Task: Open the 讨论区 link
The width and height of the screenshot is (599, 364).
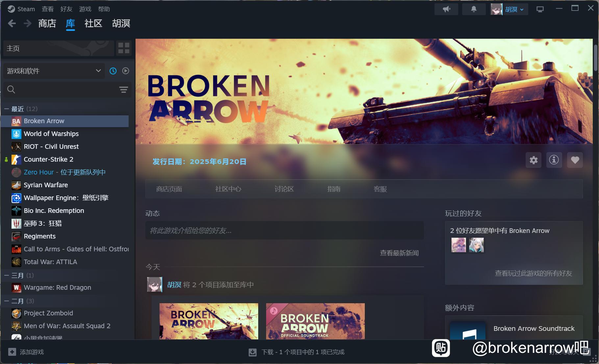Action: [284, 189]
